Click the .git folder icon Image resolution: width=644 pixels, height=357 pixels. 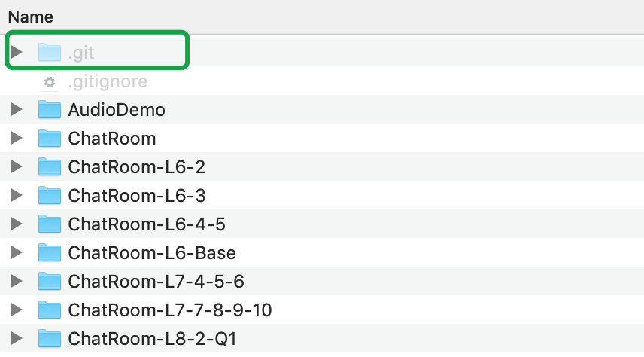coord(49,53)
